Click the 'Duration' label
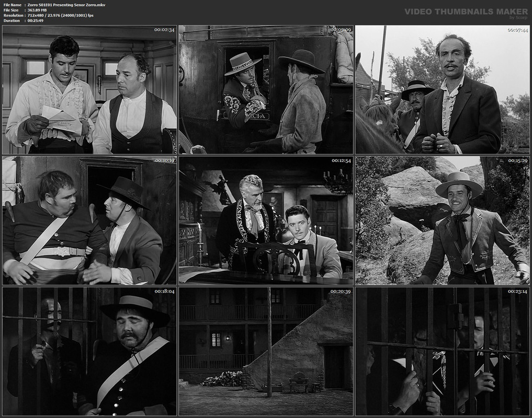Image resolution: width=532 pixels, height=418 pixels. (x=12, y=21)
